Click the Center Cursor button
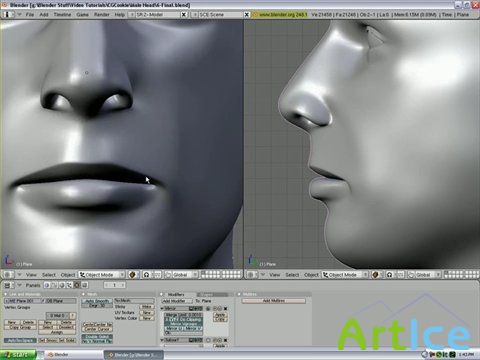 [97, 329]
